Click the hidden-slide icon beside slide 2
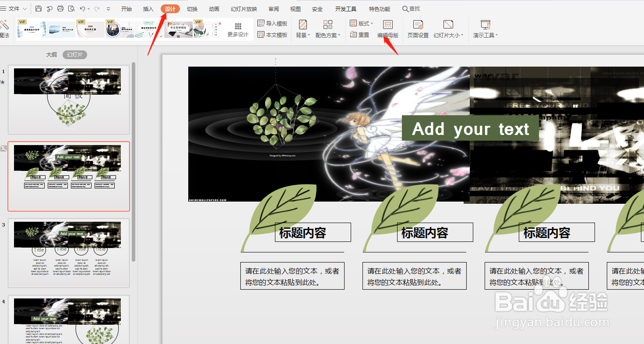This screenshot has width=644, height=344. click(x=4, y=148)
